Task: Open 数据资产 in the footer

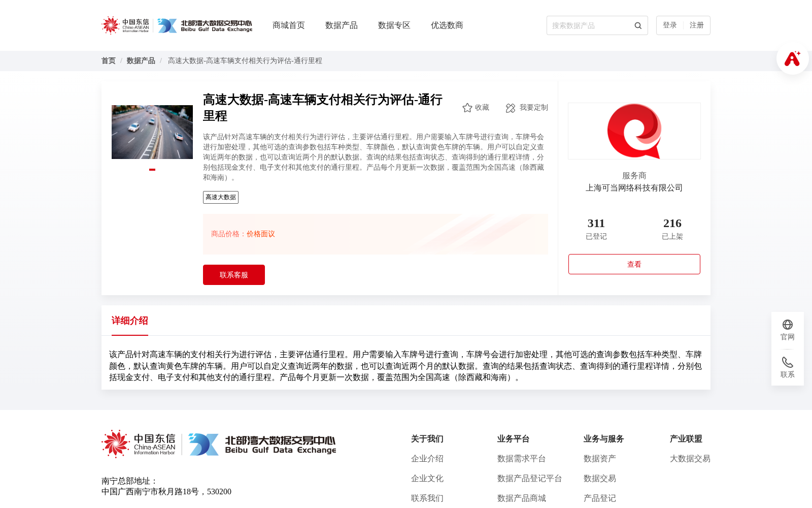Action: click(x=600, y=459)
